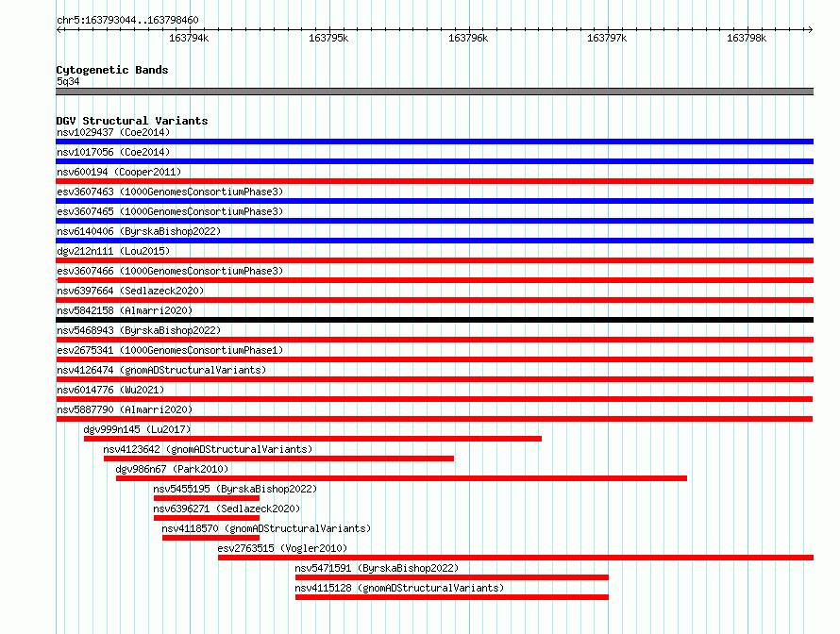The width and height of the screenshot is (840, 634).
Task: Click the red bar of nsv600194
Action: tap(434, 181)
